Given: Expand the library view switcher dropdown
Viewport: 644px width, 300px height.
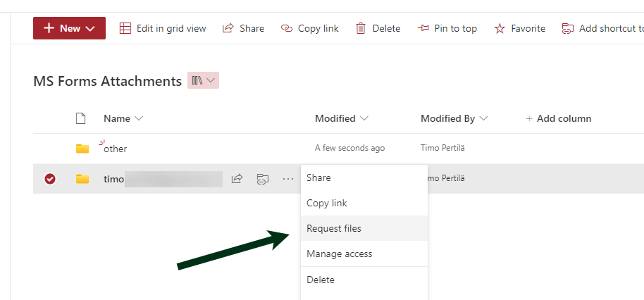Looking at the screenshot, I should pos(203,80).
